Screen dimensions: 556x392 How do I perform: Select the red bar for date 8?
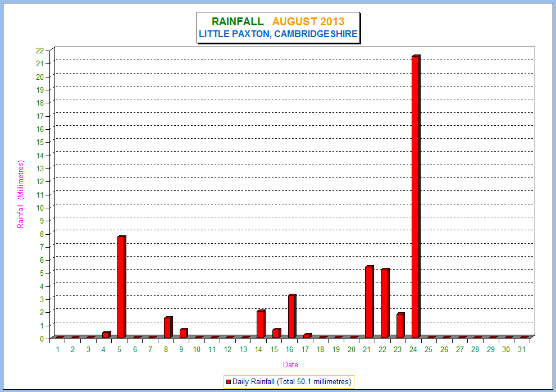click(x=168, y=327)
